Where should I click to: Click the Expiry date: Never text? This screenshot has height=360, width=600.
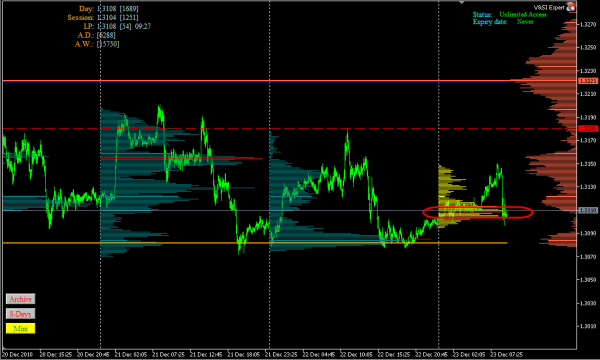[503, 22]
